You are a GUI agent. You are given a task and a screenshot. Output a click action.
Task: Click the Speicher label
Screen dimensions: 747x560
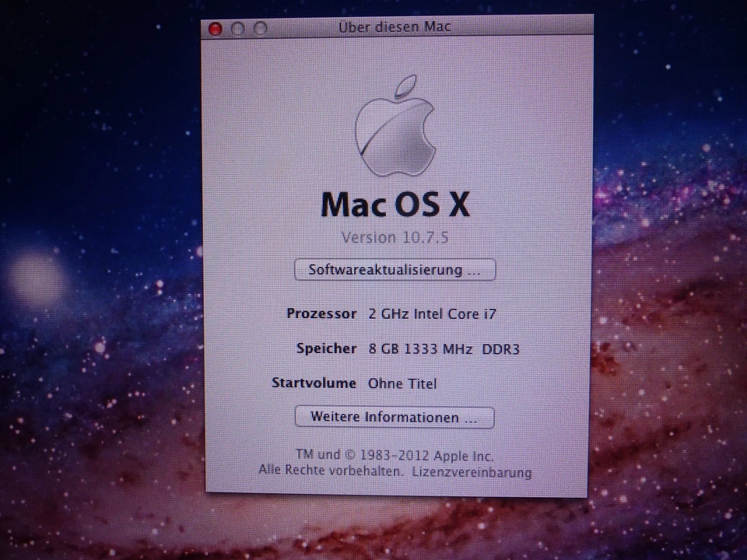coord(326,348)
